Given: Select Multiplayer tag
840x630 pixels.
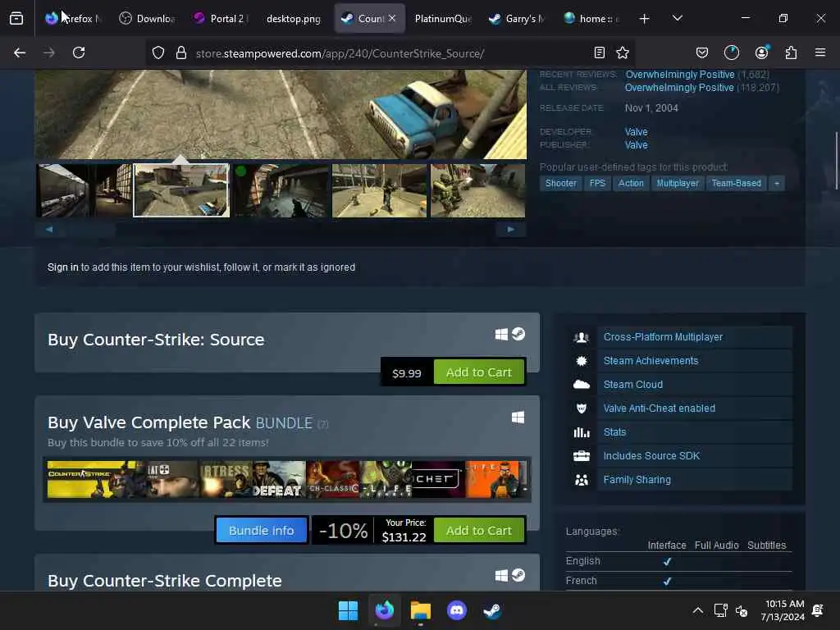Looking at the screenshot, I should coord(678,183).
